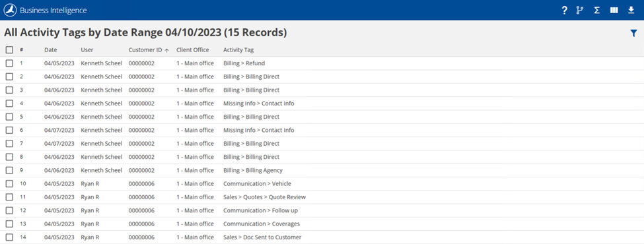Select the checkbox for row 14
Image resolution: width=644 pixels, height=244 pixels.
(x=9, y=237)
